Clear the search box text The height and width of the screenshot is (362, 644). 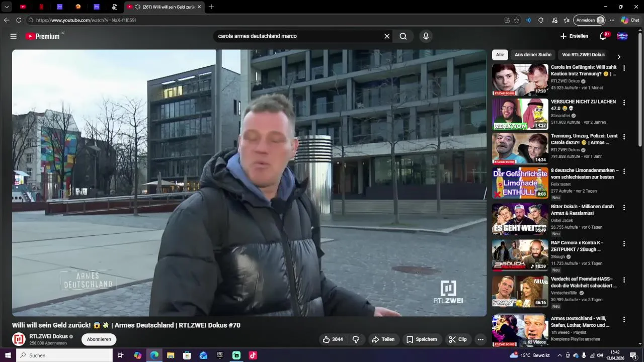(x=387, y=36)
